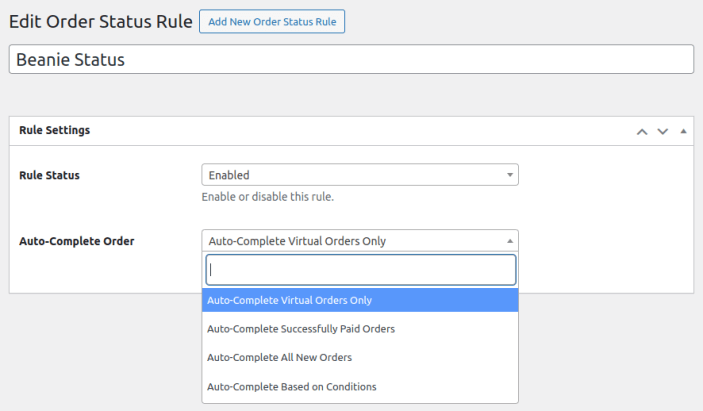Click the 'Auto-Complete Order' field label

point(77,241)
